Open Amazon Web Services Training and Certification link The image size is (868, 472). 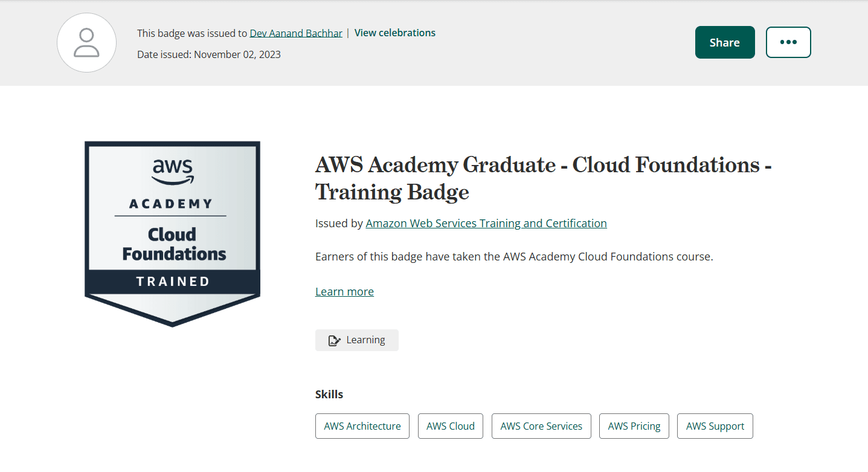coord(486,223)
